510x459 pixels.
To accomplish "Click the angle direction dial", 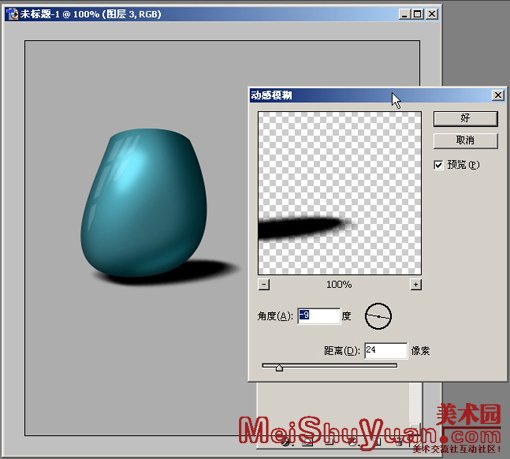I will [x=378, y=316].
